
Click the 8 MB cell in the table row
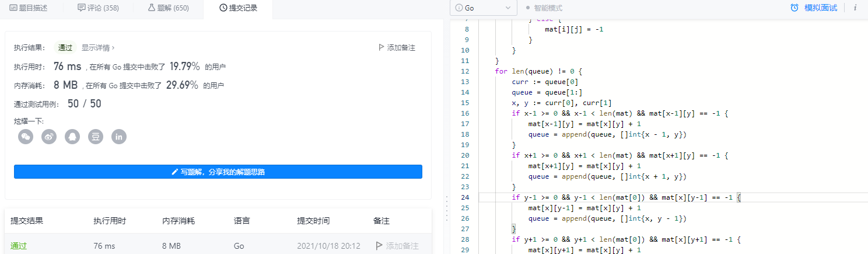click(x=172, y=246)
